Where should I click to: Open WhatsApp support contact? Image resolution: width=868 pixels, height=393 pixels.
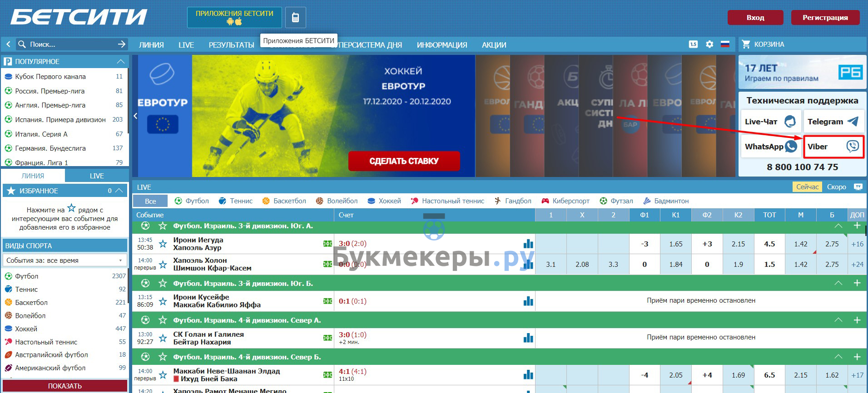click(x=771, y=147)
